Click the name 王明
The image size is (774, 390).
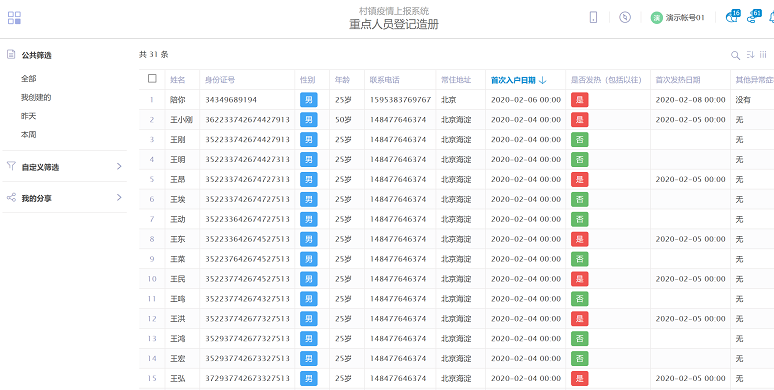pyautogui.click(x=178, y=159)
